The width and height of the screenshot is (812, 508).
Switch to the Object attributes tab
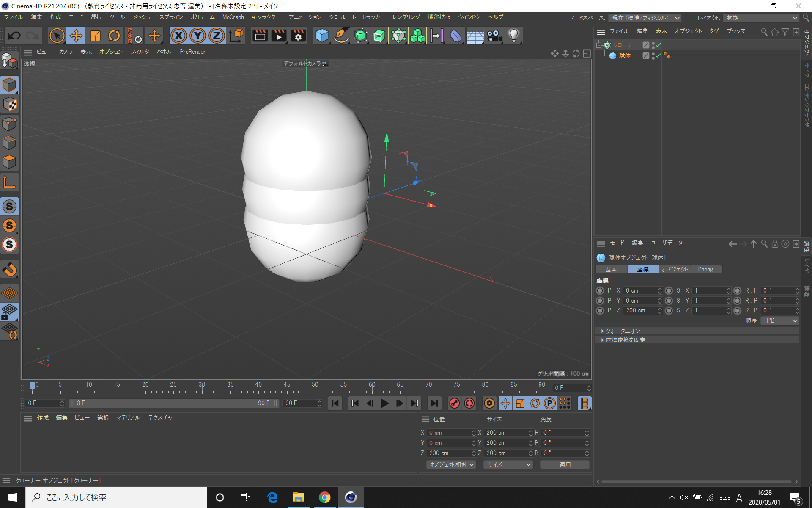674,269
